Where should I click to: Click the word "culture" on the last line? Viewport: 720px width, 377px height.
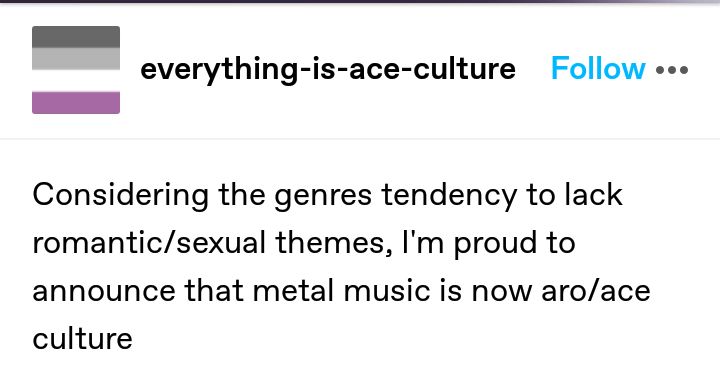coord(83,339)
